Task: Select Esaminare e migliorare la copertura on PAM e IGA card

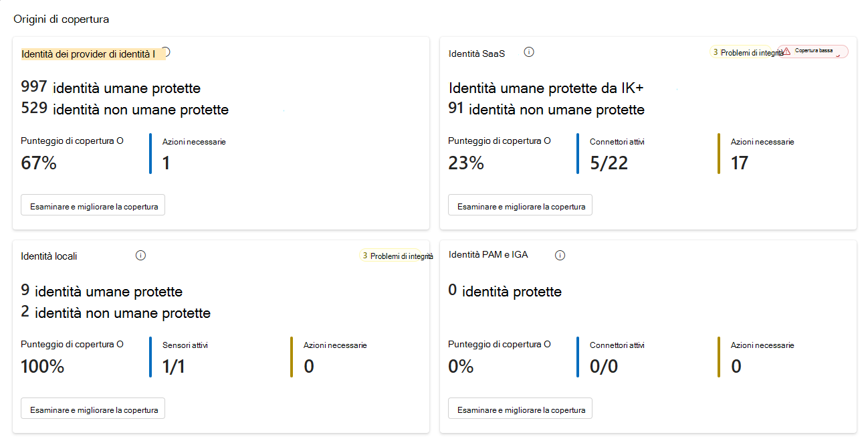Action: click(520, 408)
